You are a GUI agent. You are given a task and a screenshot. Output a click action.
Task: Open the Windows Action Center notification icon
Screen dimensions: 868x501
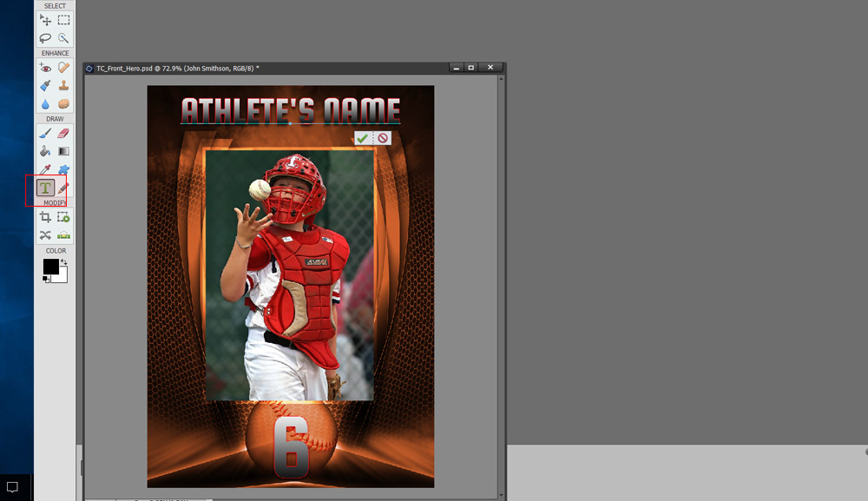(12, 487)
